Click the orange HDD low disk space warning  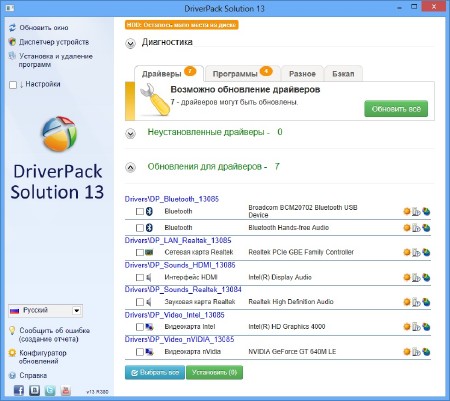point(182,25)
